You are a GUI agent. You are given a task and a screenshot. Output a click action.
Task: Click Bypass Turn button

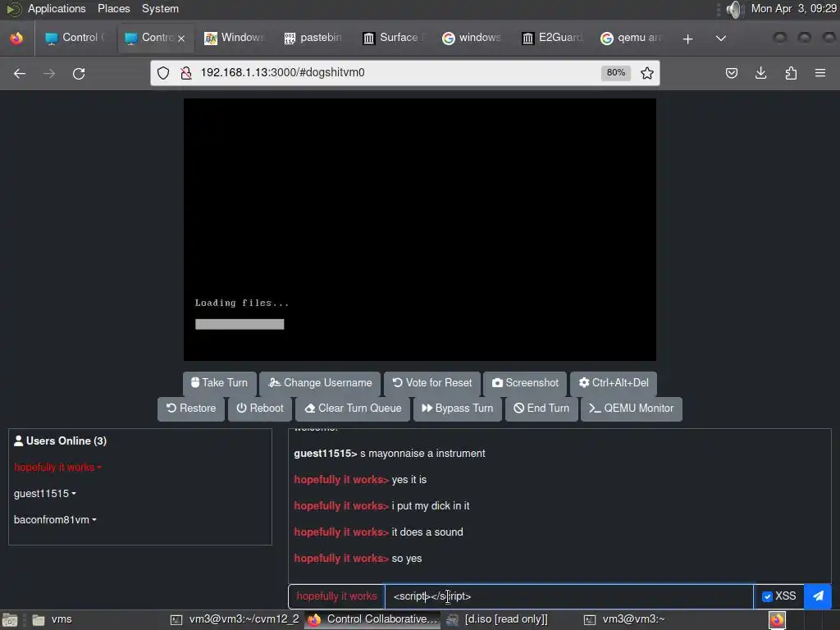pyautogui.click(x=458, y=409)
